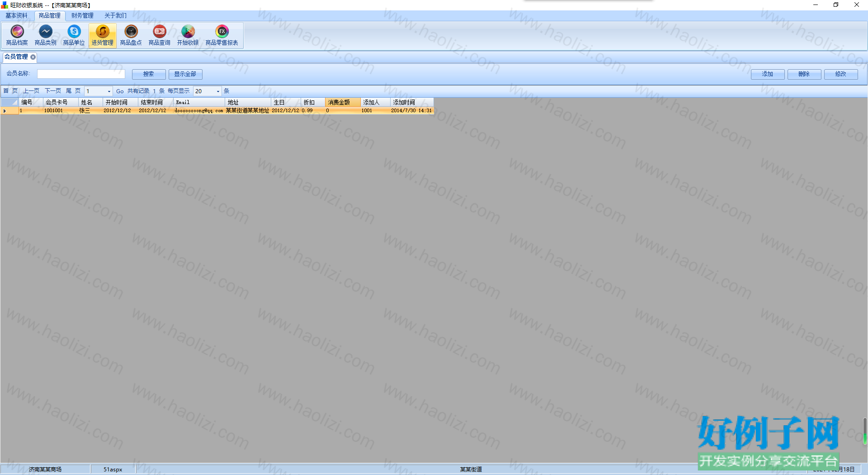Sort by 添加人 column header
Image resolution: width=868 pixels, height=475 pixels.
point(376,103)
